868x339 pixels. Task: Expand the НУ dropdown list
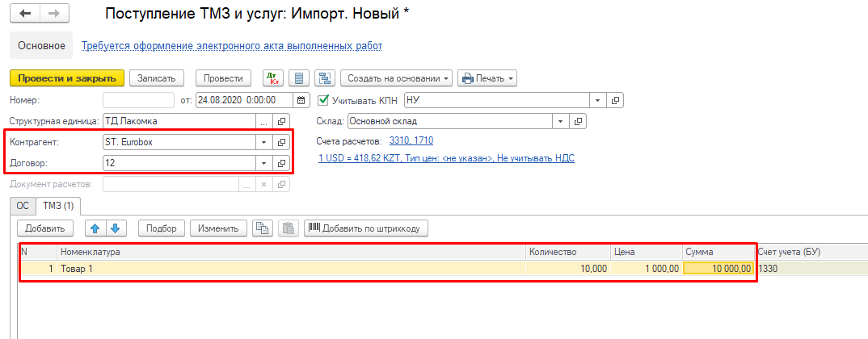[x=597, y=101]
